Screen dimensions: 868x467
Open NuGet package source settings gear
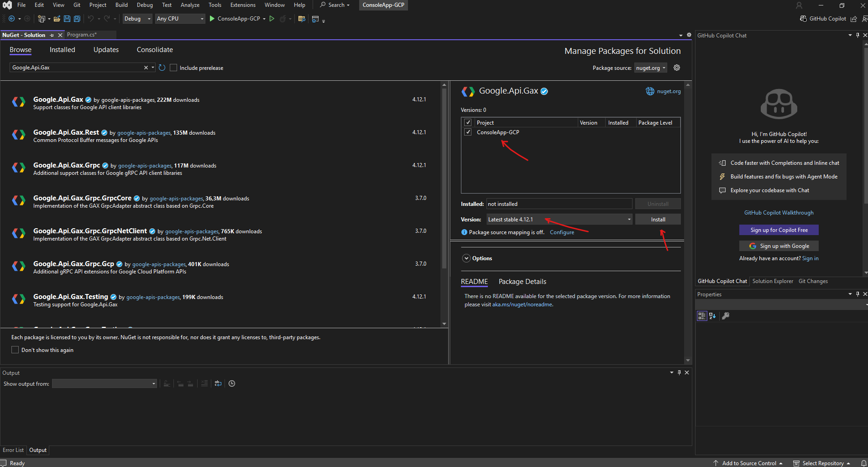click(677, 68)
